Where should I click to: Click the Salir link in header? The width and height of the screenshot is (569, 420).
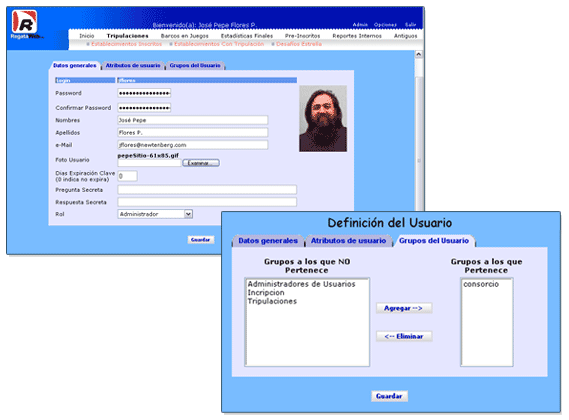[x=410, y=25]
